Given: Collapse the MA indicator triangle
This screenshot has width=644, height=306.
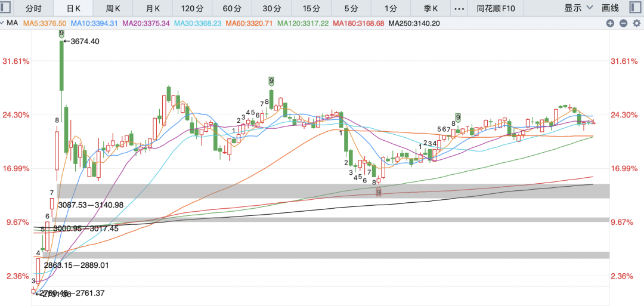Looking at the screenshot, I should [2, 23].
